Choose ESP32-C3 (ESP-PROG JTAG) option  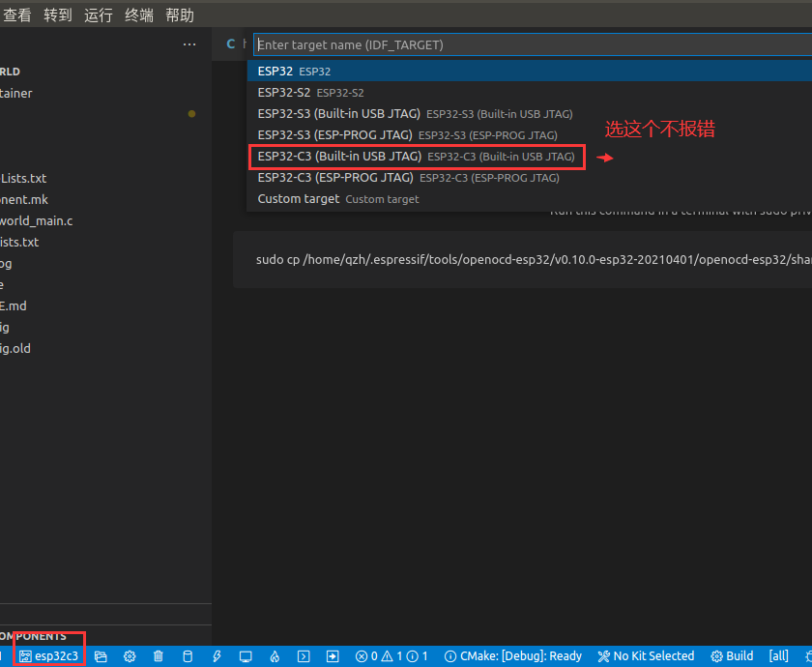pos(530,178)
